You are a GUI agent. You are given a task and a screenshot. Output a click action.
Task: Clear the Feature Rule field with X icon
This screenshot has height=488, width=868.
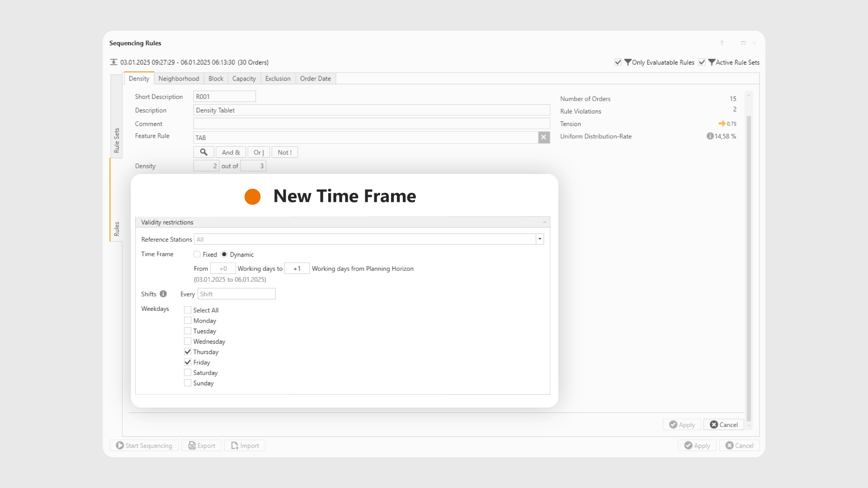(x=543, y=137)
